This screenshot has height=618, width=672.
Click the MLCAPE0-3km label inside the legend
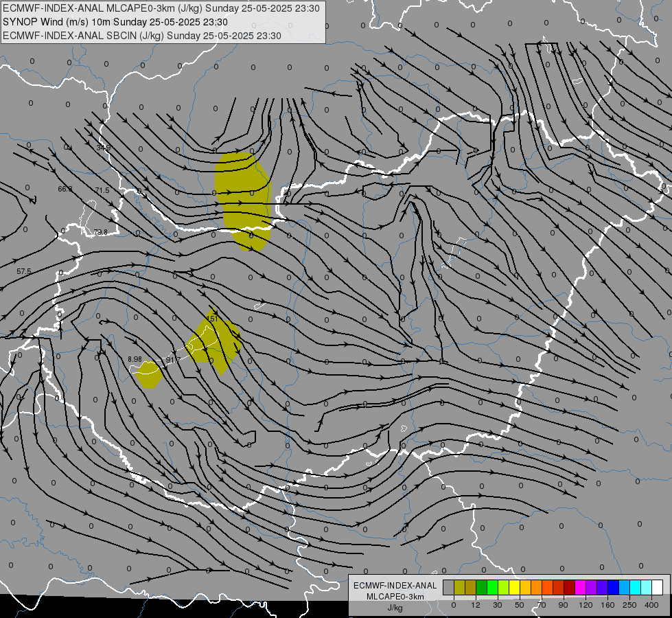[395, 597]
